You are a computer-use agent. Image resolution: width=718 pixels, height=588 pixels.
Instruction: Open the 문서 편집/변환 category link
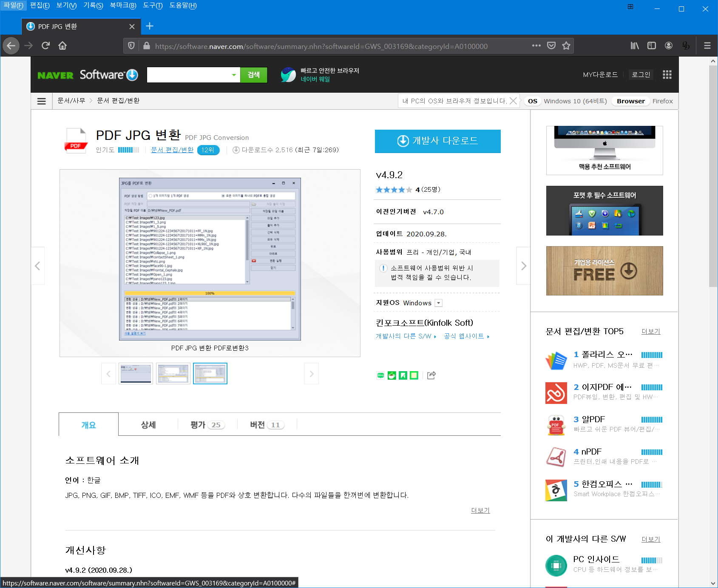pyautogui.click(x=172, y=150)
